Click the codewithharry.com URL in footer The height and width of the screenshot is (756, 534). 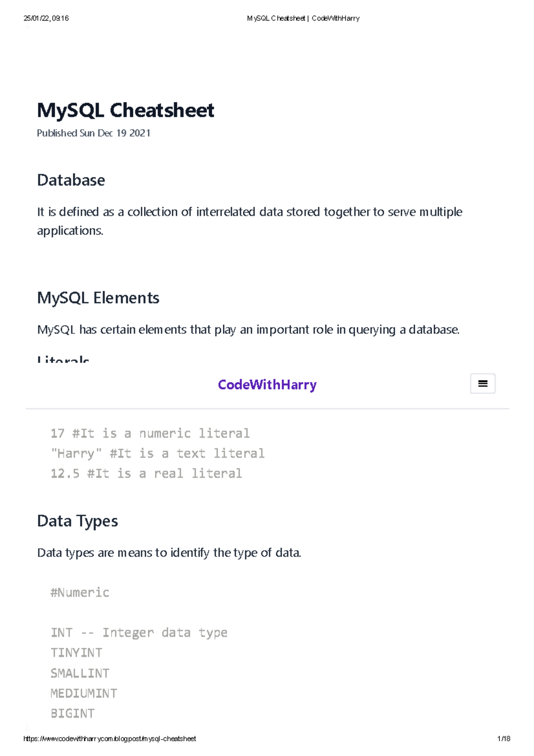point(109,739)
